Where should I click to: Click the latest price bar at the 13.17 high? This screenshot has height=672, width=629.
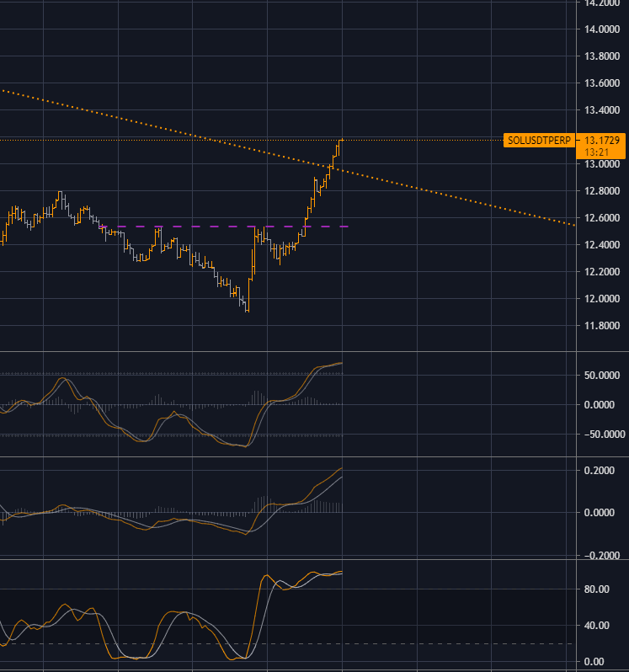341,141
